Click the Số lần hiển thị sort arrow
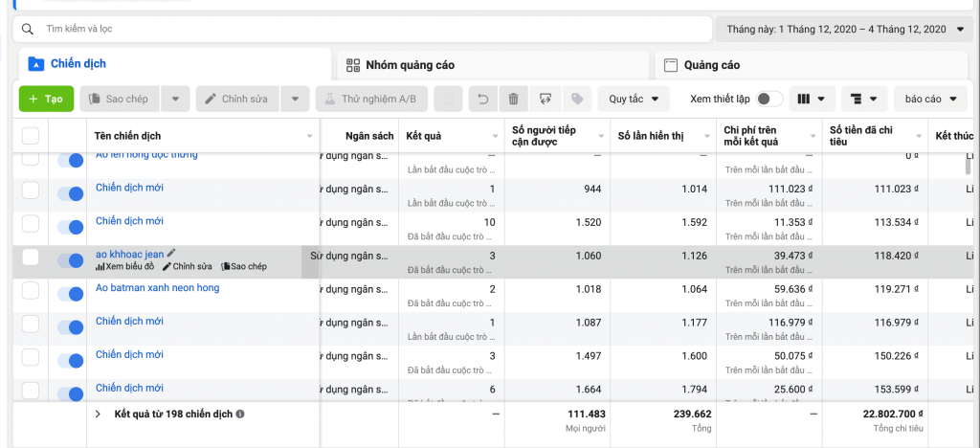The height and width of the screenshot is (448, 980). point(707,136)
